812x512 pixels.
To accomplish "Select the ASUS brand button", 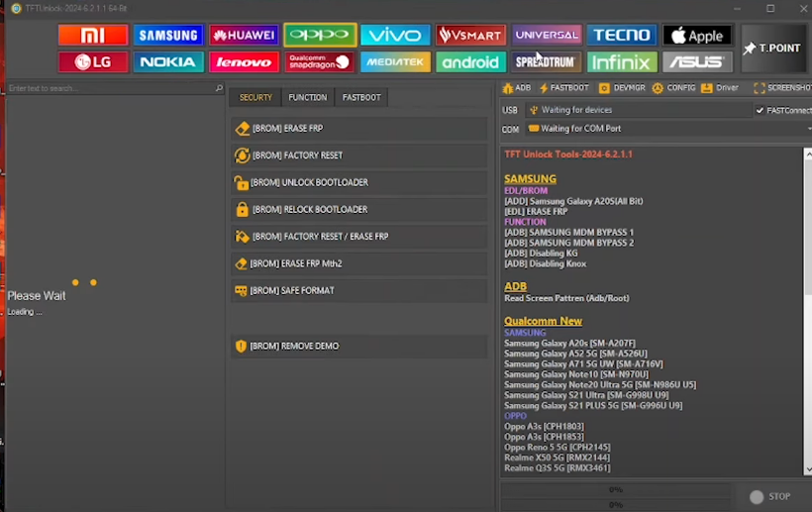I will tap(697, 62).
